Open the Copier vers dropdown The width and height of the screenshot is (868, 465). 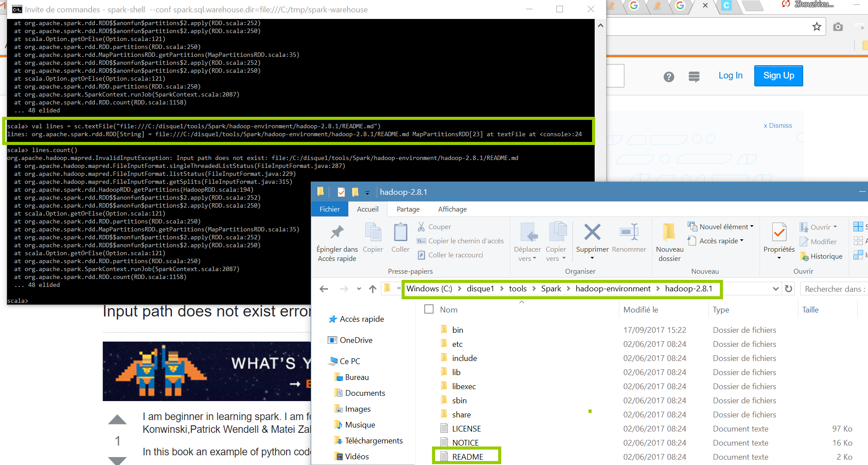point(555,254)
